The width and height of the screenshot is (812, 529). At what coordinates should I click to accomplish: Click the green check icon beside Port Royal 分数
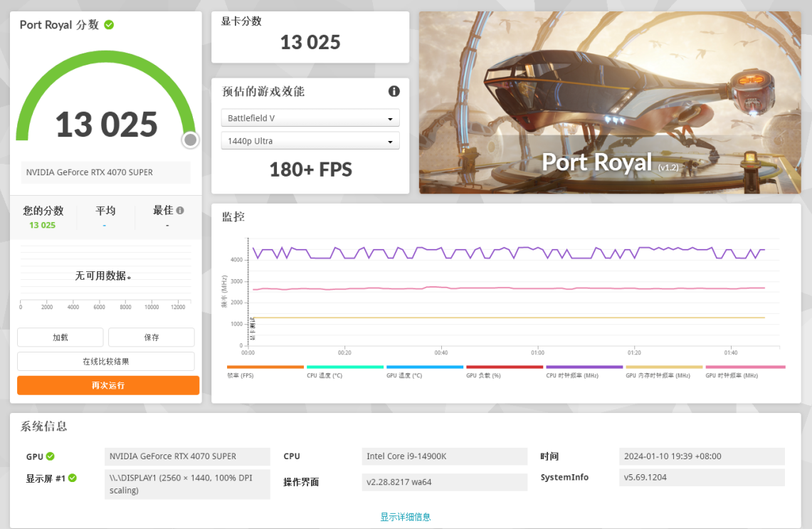click(x=110, y=25)
